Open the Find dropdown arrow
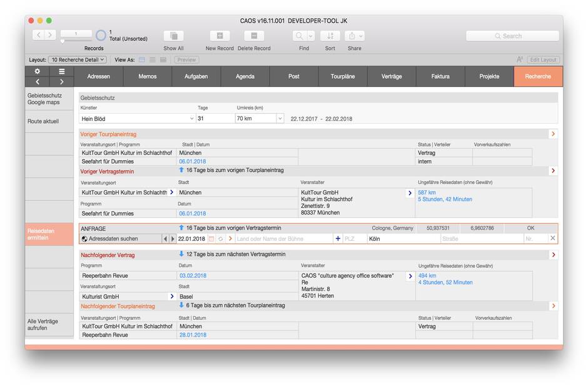This screenshot has height=388, width=588. (x=311, y=36)
